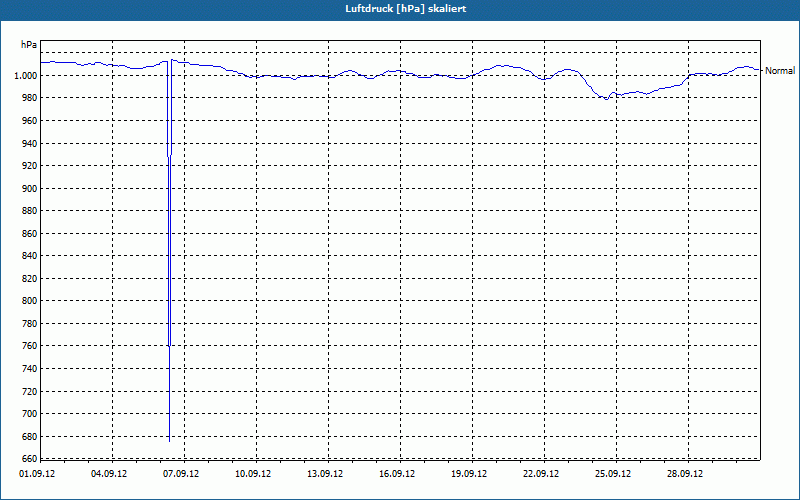Select the '860' y-axis value
Image resolution: width=800 pixels, height=500 pixels.
point(30,234)
